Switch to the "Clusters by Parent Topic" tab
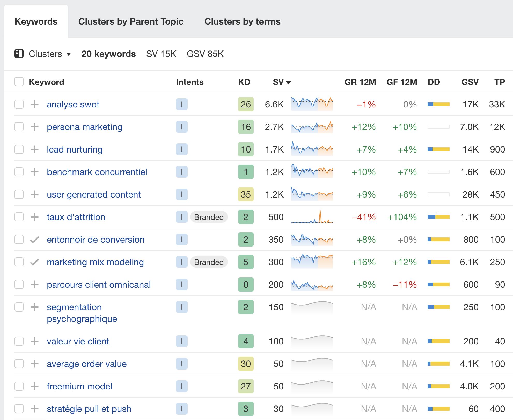The height and width of the screenshot is (420, 513). [x=131, y=21]
